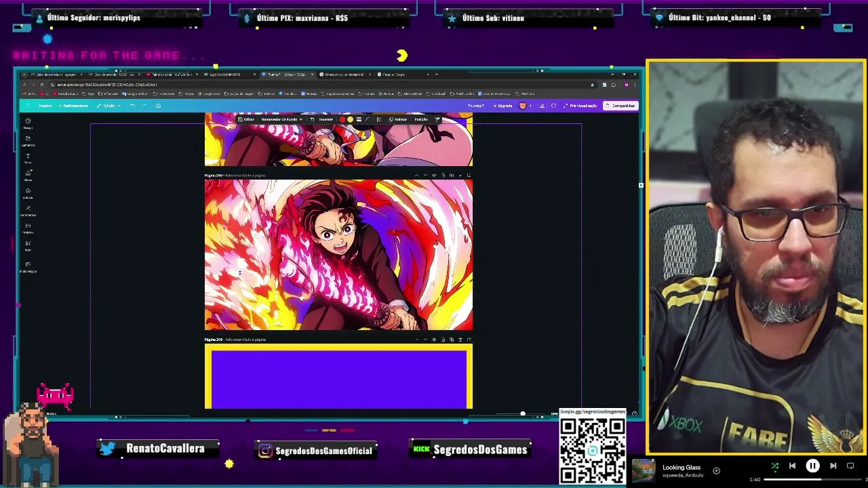Open the Marca panel in sidebar
Viewport: 868px width, 488px height.
(x=28, y=176)
